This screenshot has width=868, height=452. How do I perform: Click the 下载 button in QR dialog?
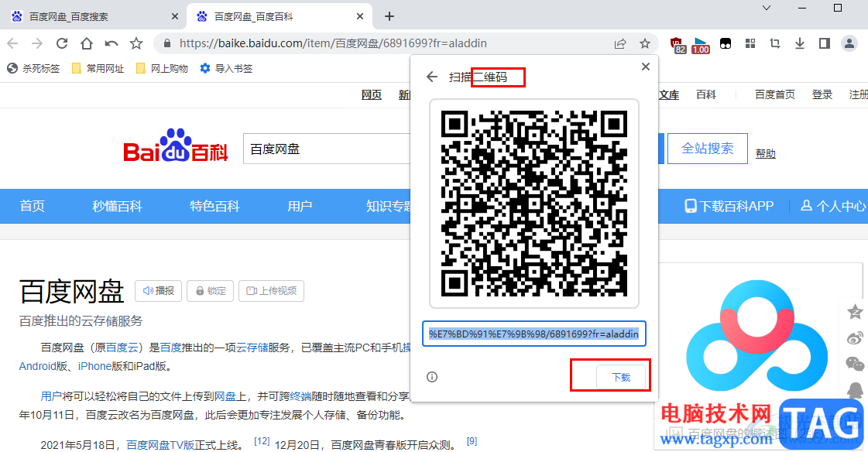621,378
